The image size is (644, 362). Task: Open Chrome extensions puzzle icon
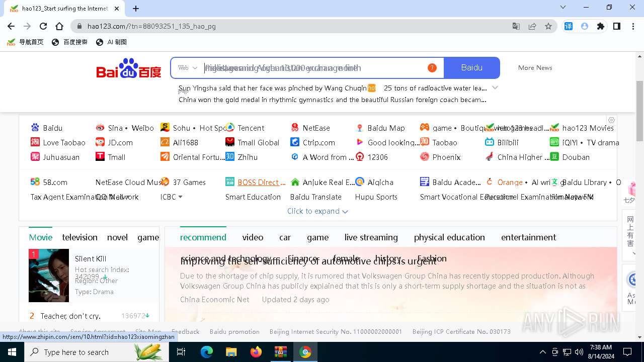[x=601, y=26]
